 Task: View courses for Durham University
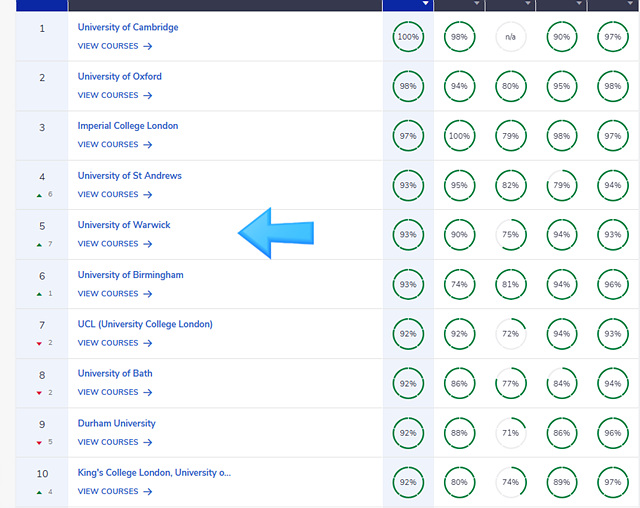115,442
